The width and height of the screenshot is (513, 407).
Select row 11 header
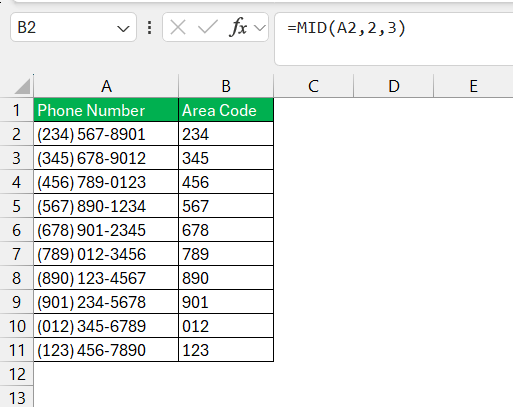17,350
